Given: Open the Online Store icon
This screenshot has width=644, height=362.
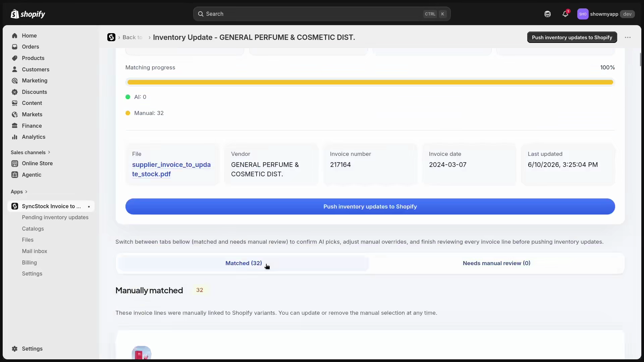Looking at the screenshot, I should 14,163.
